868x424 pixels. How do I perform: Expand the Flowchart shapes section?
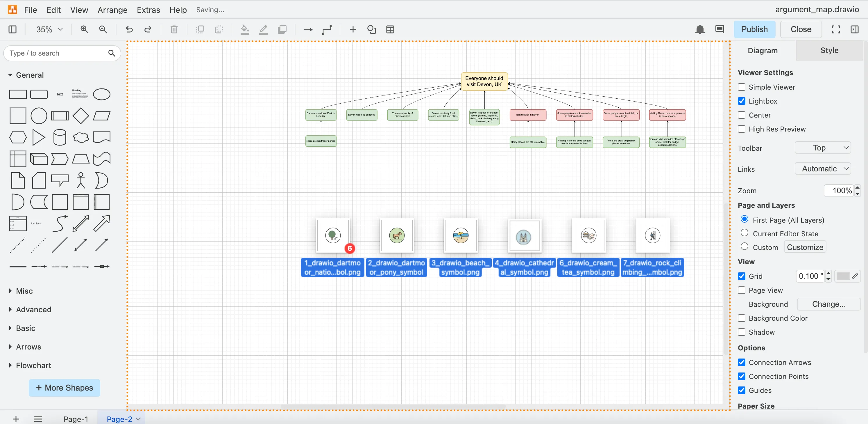(33, 365)
